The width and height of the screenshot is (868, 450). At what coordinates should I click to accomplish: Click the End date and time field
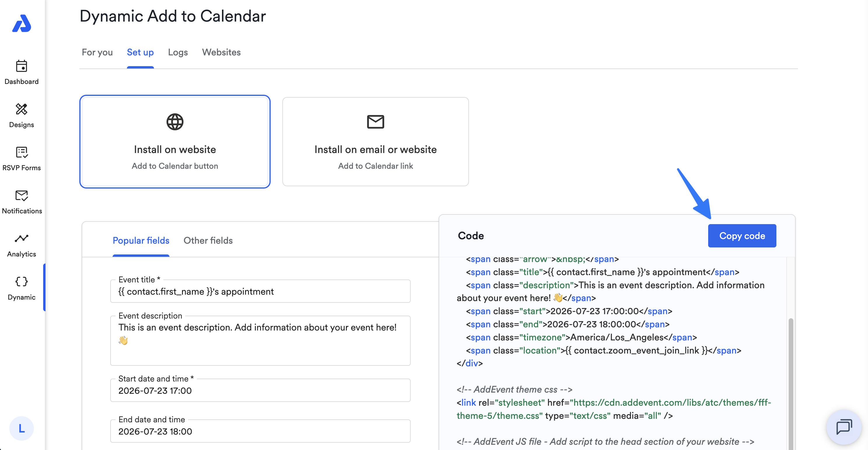260,431
